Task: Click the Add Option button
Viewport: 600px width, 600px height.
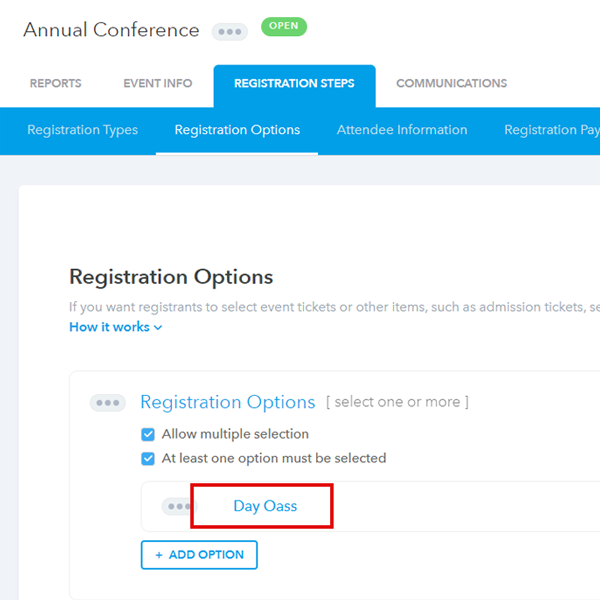Action: pyautogui.click(x=199, y=555)
